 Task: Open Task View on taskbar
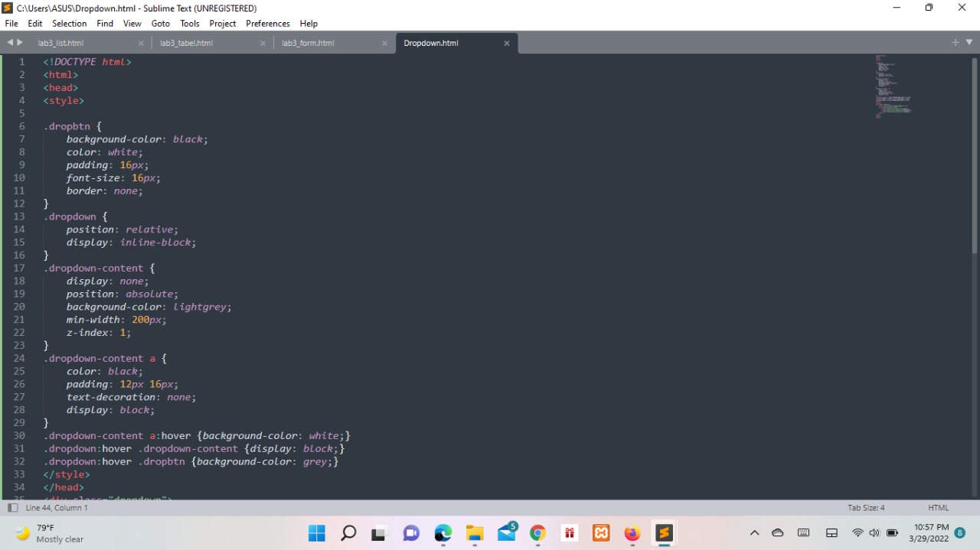pos(378,533)
